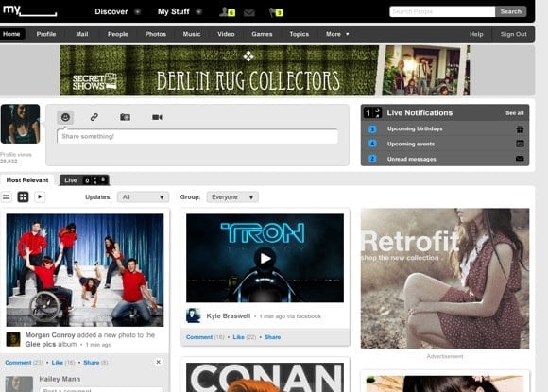Open the Conan post image
The image size is (548, 392).
(265, 377)
